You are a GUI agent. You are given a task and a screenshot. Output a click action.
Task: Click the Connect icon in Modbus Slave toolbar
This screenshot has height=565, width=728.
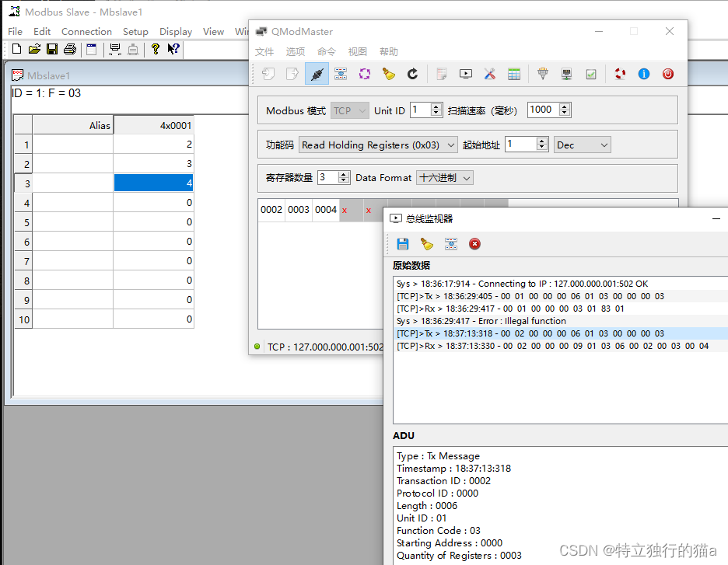coord(114,49)
